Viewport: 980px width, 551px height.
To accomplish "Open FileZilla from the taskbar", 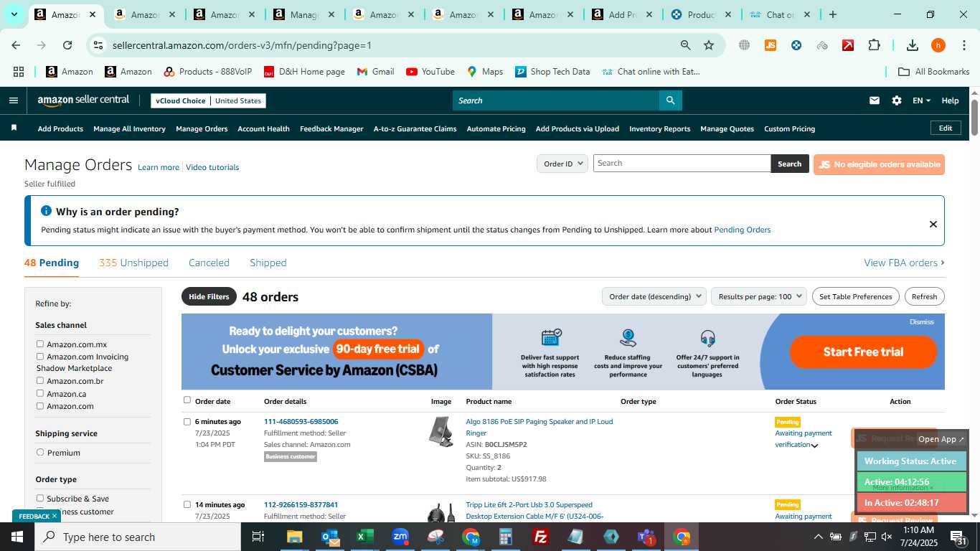I will [x=541, y=537].
